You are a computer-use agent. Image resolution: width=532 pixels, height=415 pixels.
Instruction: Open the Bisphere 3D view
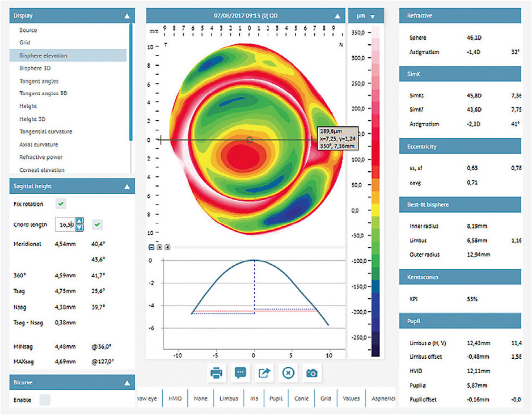37,68
